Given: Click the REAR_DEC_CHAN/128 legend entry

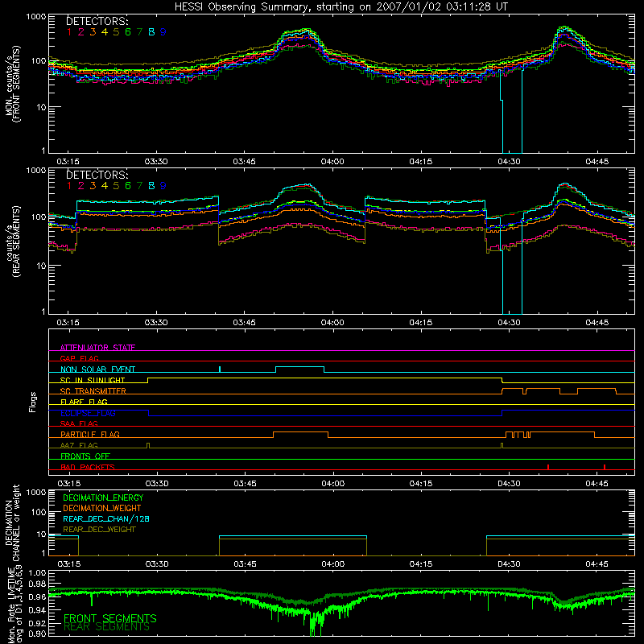Looking at the screenshot, I should point(106,518).
